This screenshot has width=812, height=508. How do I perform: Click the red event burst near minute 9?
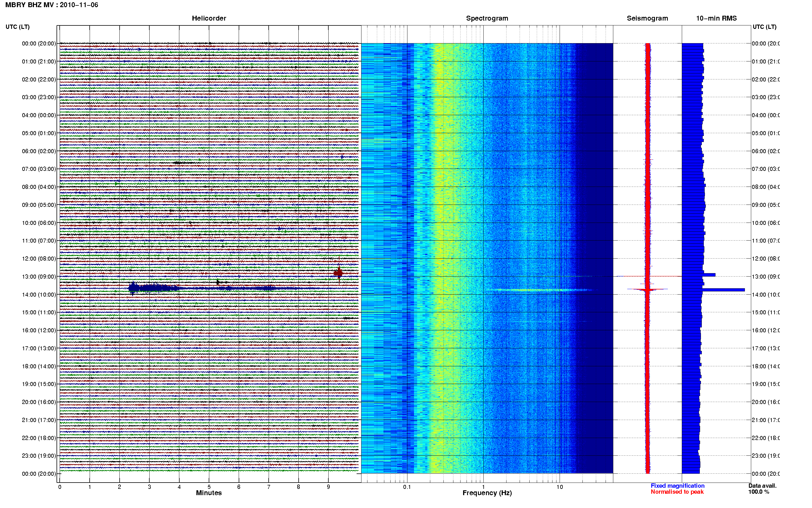339,273
